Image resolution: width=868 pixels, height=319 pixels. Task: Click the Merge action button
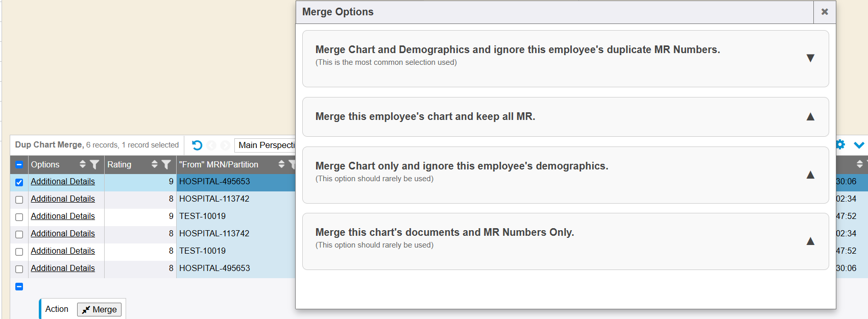coord(100,309)
